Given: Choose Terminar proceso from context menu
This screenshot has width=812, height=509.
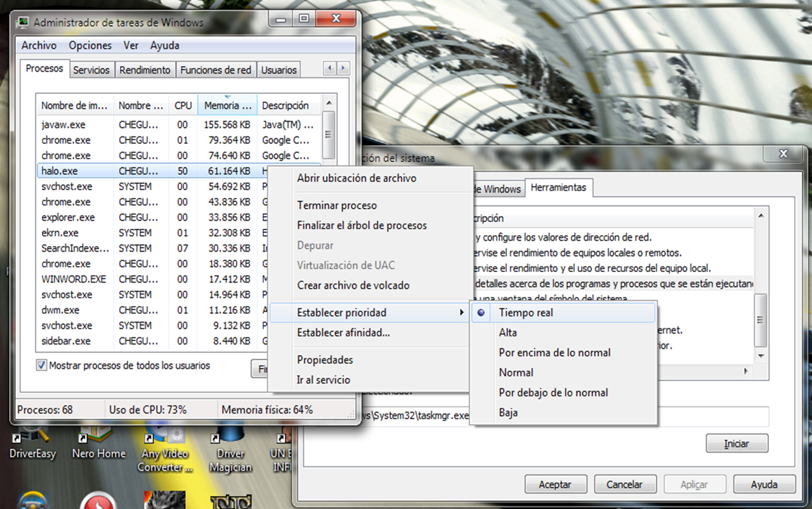Looking at the screenshot, I should coord(370,205).
